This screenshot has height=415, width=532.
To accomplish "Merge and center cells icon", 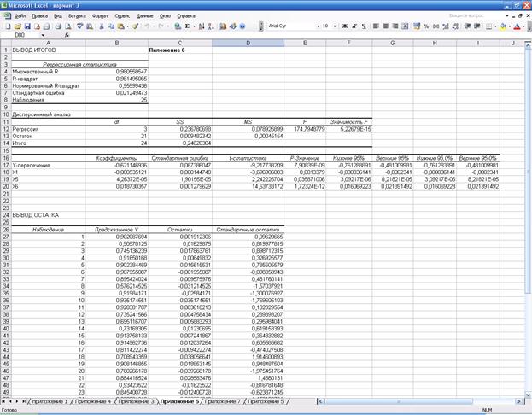I will click(x=405, y=26).
